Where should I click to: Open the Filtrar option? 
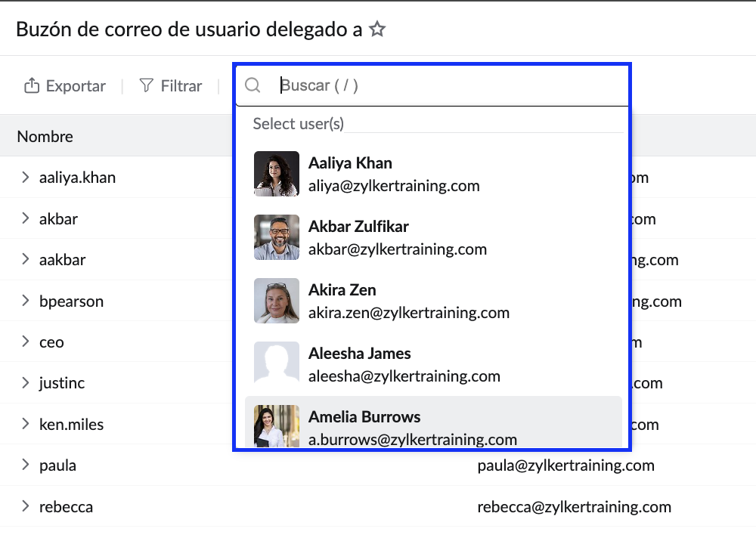coord(171,86)
